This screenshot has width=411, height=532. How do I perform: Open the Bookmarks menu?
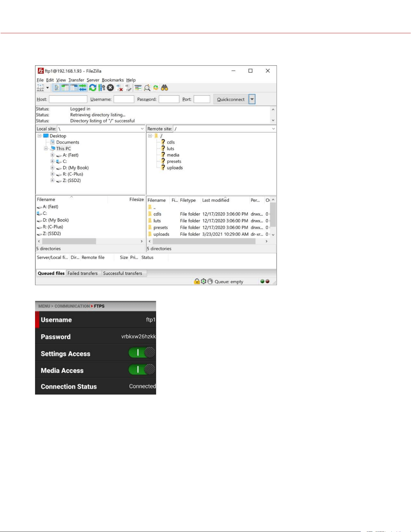113,80
